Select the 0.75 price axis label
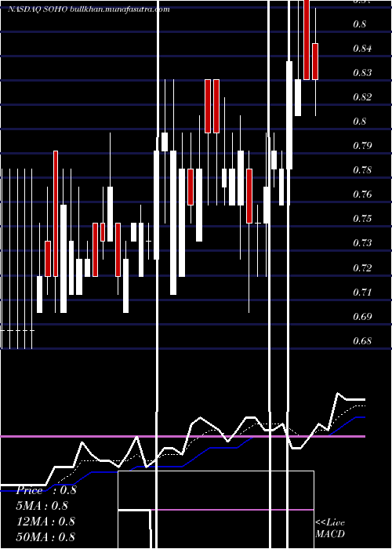This screenshot has width=392, height=549. click(362, 219)
